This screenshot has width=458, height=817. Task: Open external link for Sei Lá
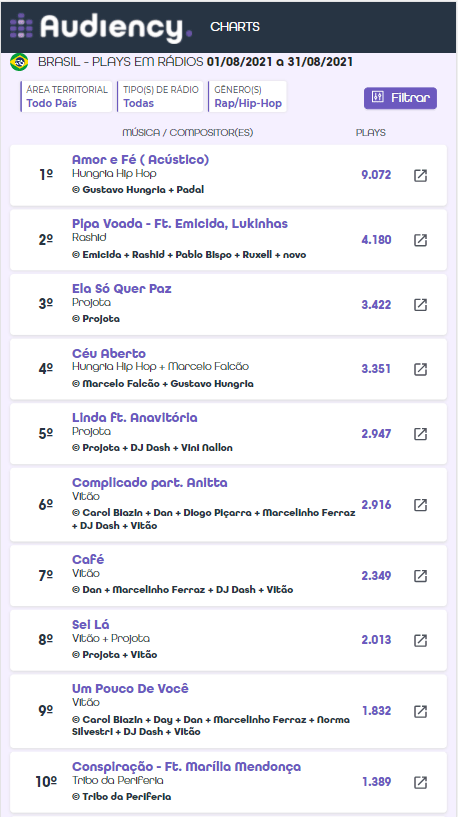pos(420,640)
